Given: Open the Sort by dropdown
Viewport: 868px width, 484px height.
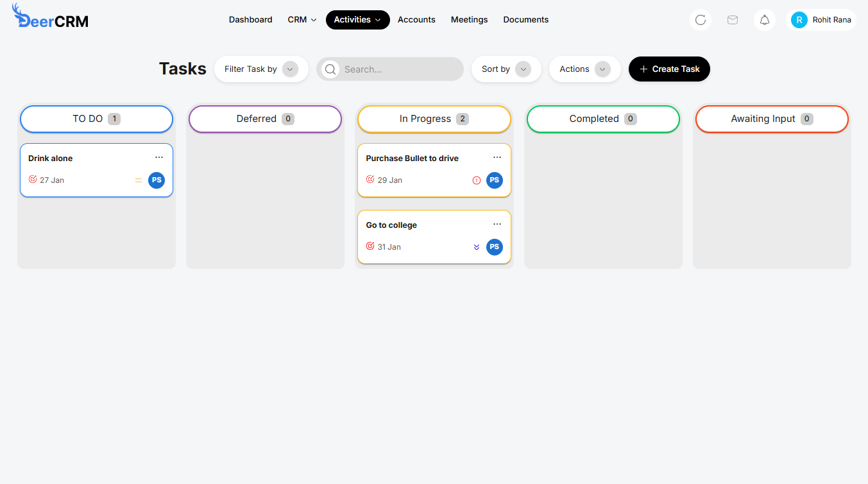Looking at the screenshot, I should coord(506,69).
